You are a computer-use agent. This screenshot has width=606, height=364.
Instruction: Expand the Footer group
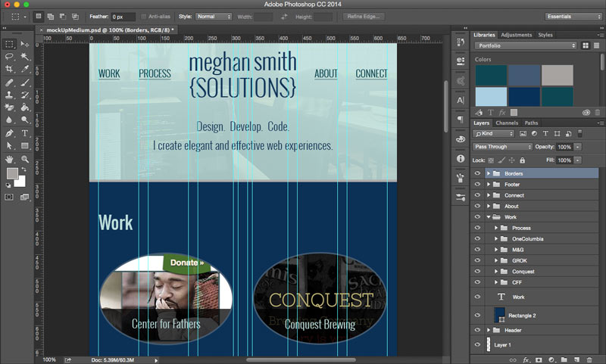[489, 184]
